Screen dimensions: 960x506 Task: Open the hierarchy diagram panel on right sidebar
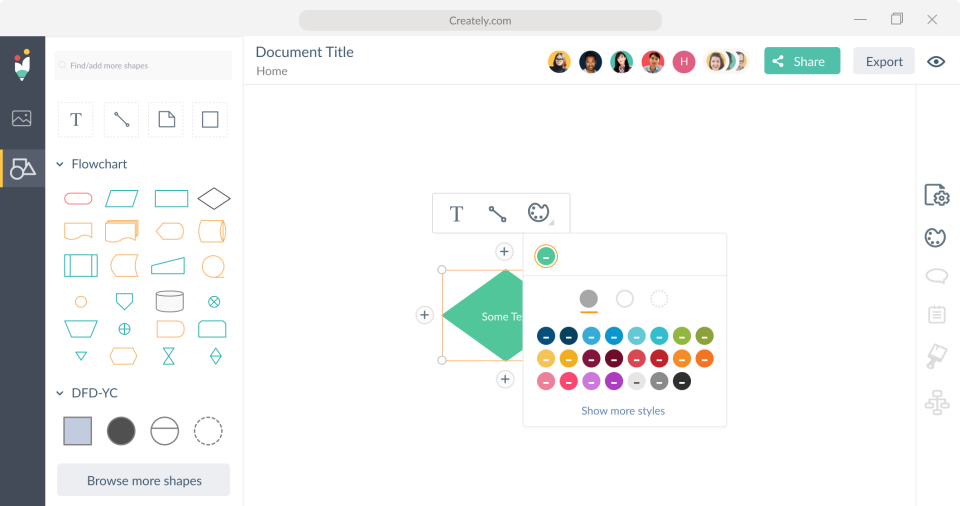tap(937, 402)
